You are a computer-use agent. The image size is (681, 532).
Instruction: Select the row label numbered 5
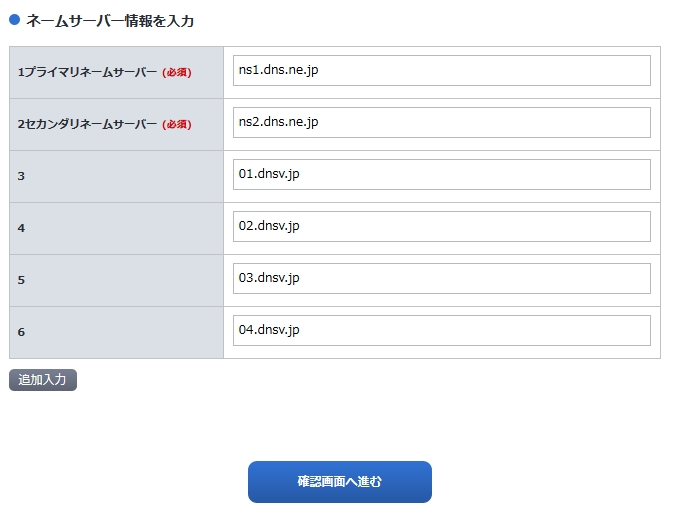pos(21,281)
